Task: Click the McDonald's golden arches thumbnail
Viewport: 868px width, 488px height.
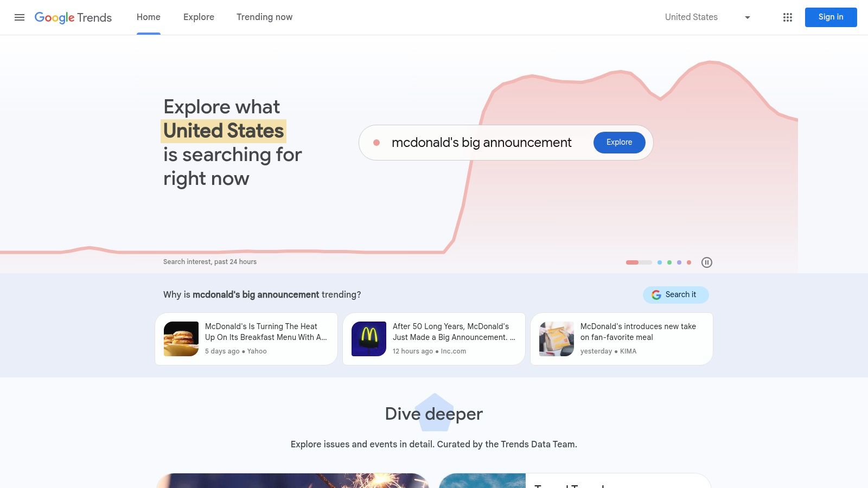Action: (x=369, y=339)
